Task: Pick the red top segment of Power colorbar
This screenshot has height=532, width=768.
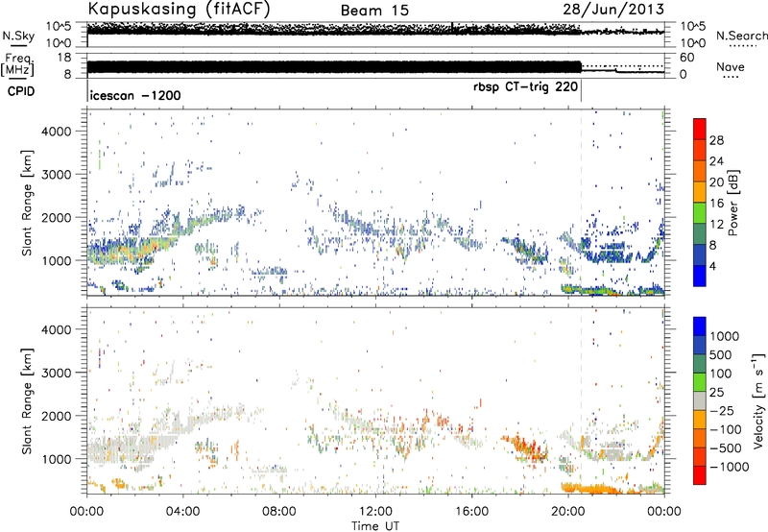Action: pos(700,129)
